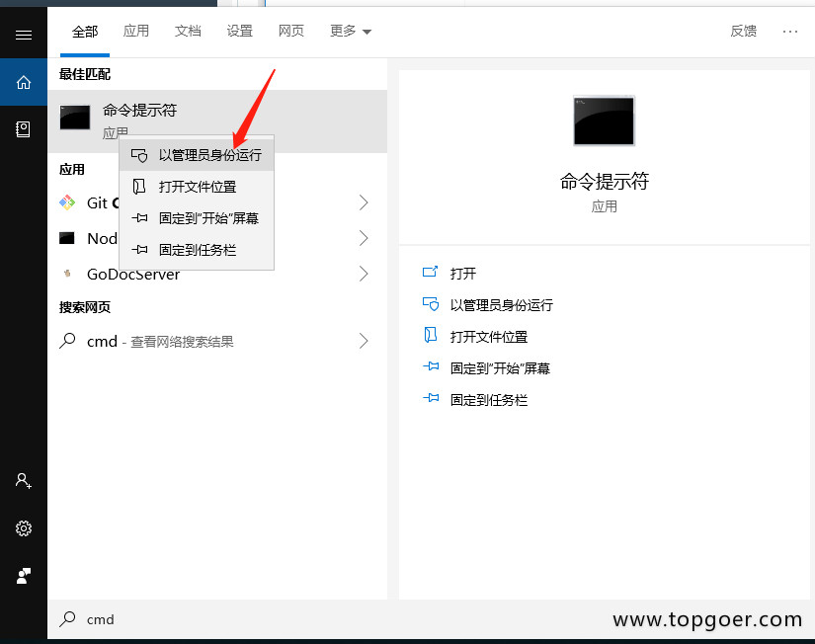Open the 更多 dropdown tab
Image resolution: width=815 pixels, height=644 pixels.
[x=351, y=32]
